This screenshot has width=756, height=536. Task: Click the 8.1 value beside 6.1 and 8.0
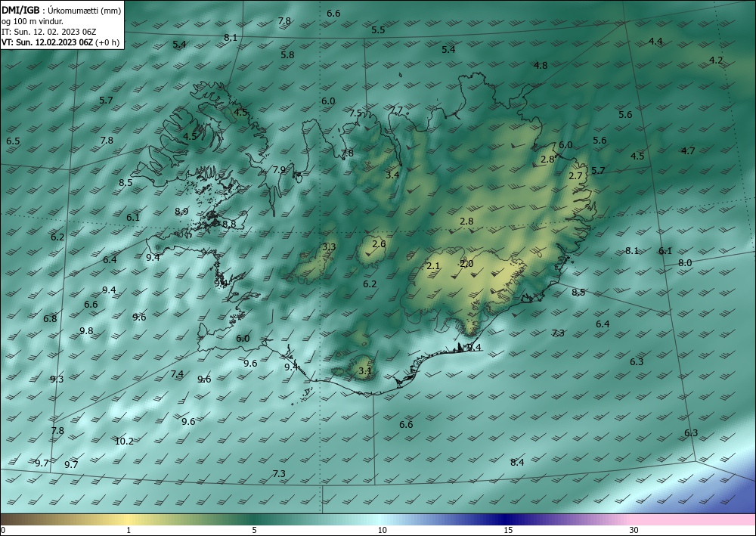(632, 251)
